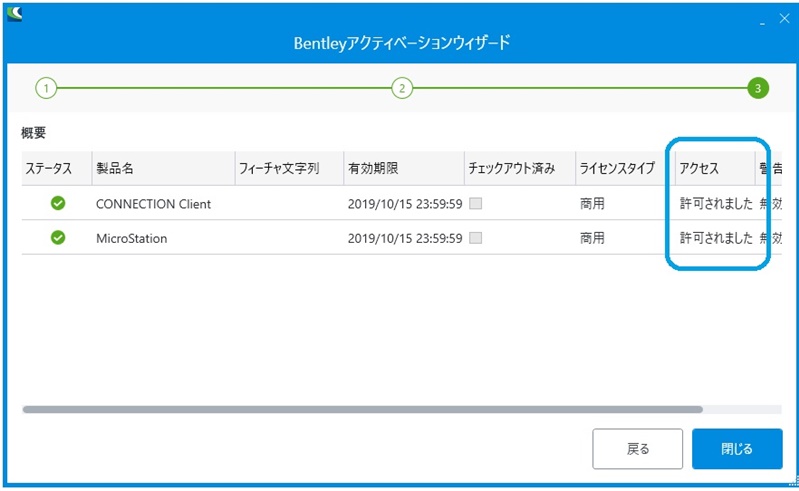Select the CONNECTION Client product name
This screenshot has height=491, width=799.
pyautogui.click(x=153, y=204)
